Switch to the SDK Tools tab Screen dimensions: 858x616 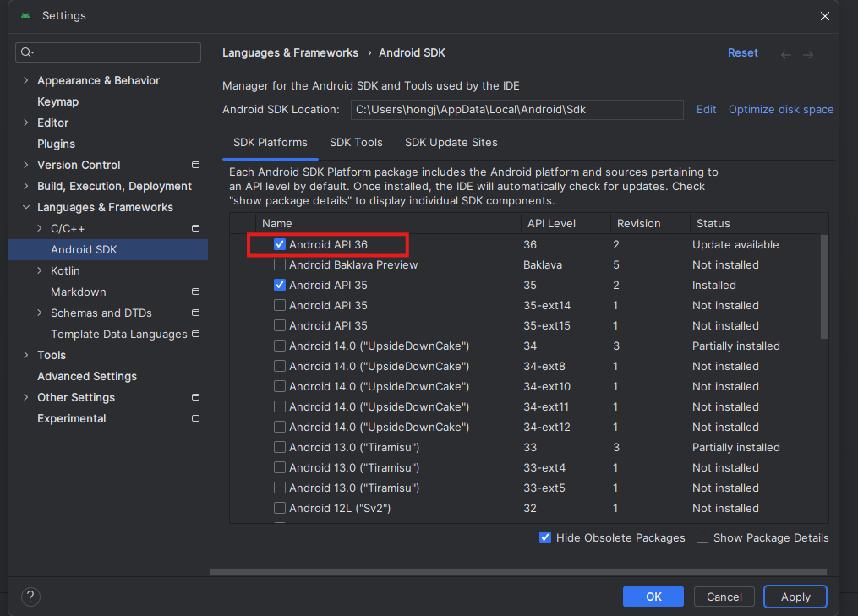tap(356, 142)
